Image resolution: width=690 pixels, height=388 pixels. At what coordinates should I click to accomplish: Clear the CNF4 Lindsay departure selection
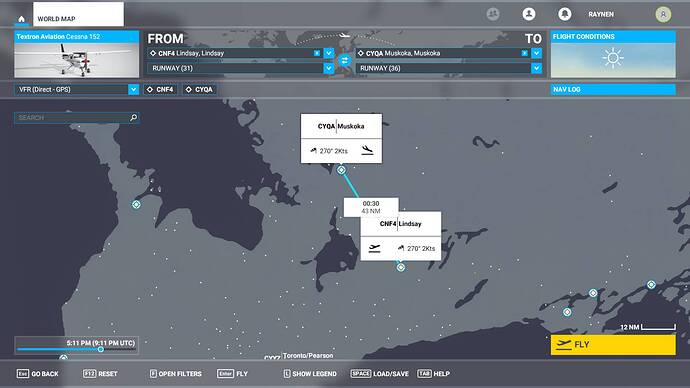pos(317,53)
